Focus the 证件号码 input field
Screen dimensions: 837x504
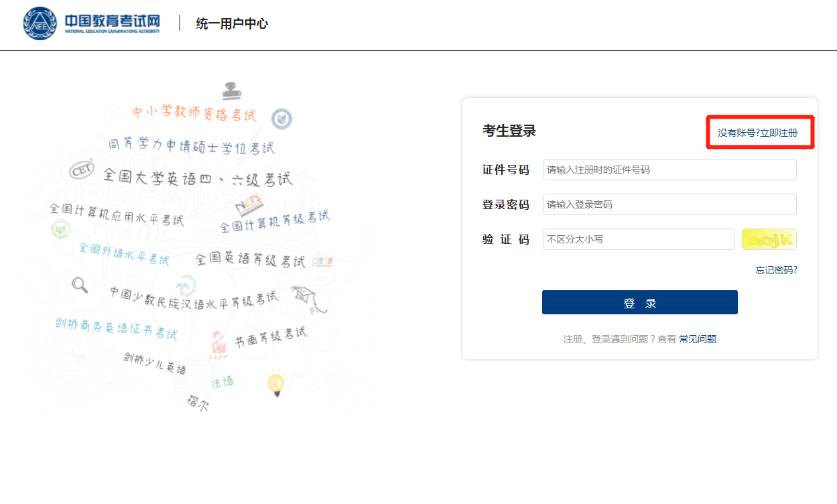pyautogui.click(x=669, y=170)
